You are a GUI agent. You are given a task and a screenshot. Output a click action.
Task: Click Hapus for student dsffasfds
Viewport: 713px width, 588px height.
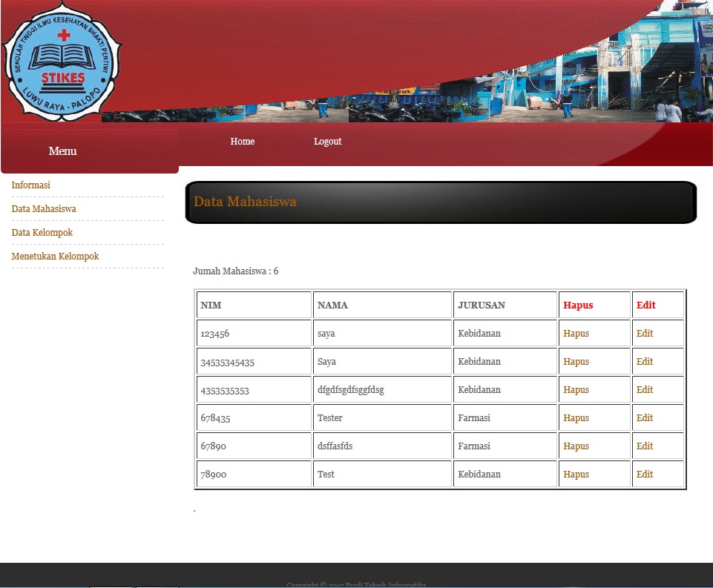[x=576, y=446]
